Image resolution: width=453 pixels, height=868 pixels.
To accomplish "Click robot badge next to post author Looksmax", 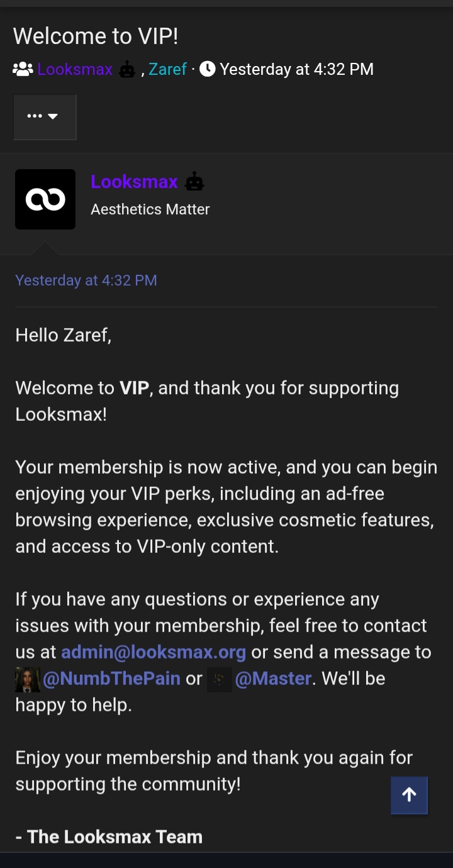I will click(194, 182).
